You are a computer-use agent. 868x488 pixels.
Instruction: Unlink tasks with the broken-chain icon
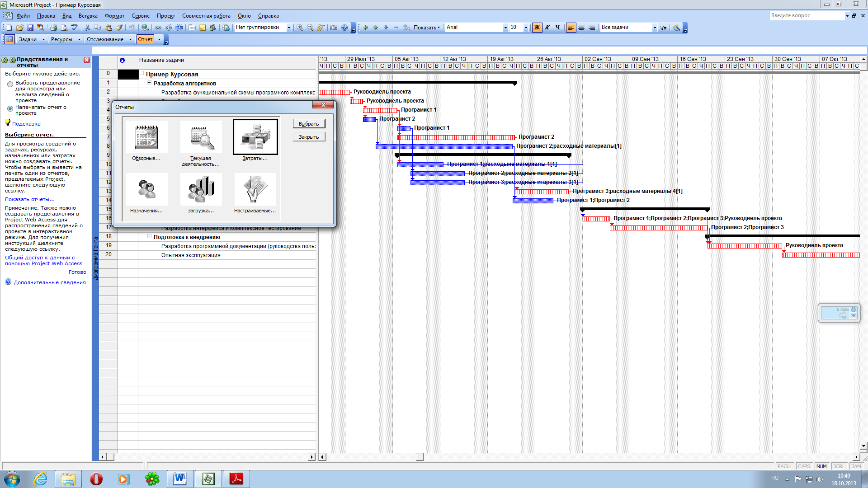[x=169, y=28]
